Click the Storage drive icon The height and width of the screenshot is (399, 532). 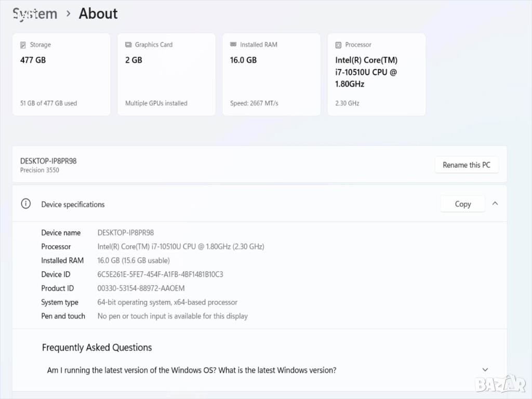point(23,45)
